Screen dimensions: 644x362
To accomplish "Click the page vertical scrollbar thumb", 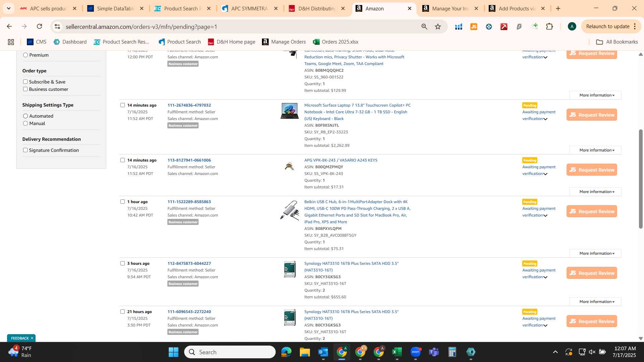I will pos(641,179).
